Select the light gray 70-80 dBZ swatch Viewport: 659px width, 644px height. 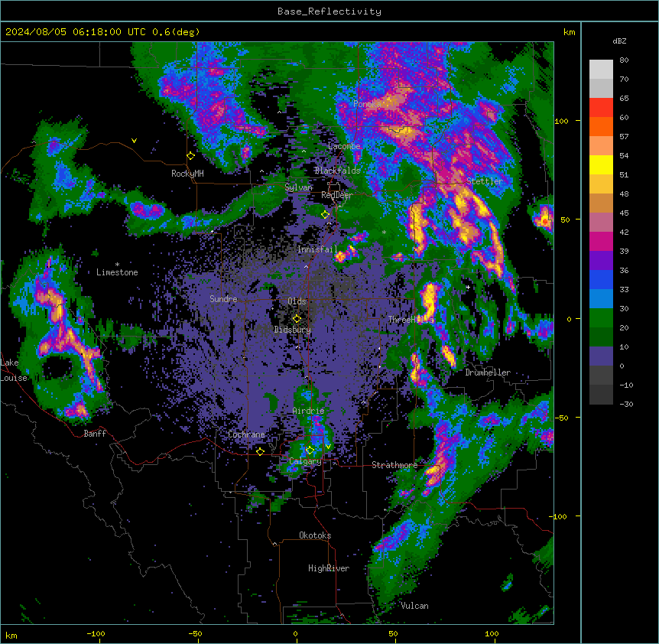coord(601,70)
